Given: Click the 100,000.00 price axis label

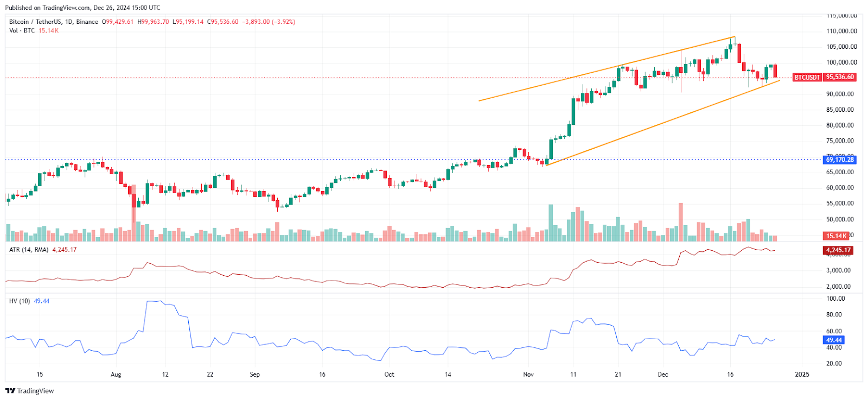Looking at the screenshot, I should [x=842, y=62].
